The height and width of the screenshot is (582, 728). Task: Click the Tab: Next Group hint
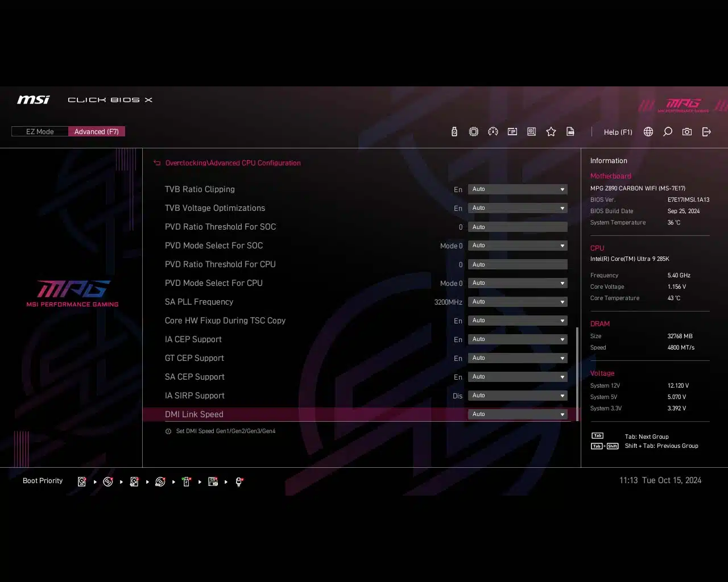647,437
